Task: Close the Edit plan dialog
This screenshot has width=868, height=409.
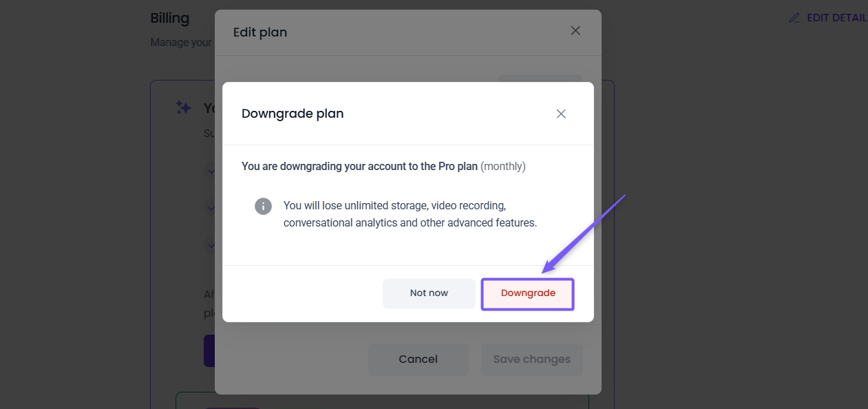Action: pos(575,31)
